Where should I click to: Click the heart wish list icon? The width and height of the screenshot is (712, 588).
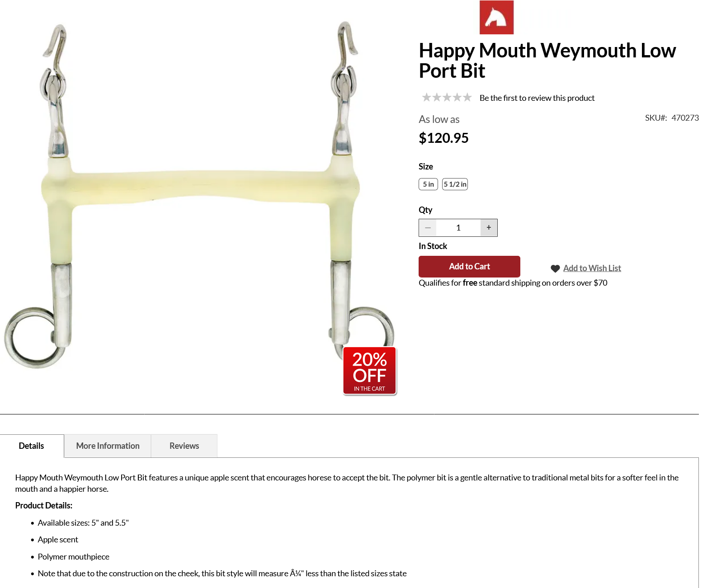click(555, 268)
